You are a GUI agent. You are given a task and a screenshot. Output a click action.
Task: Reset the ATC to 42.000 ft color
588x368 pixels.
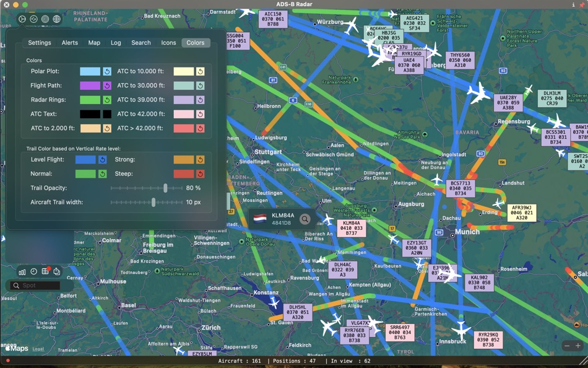(201, 114)
